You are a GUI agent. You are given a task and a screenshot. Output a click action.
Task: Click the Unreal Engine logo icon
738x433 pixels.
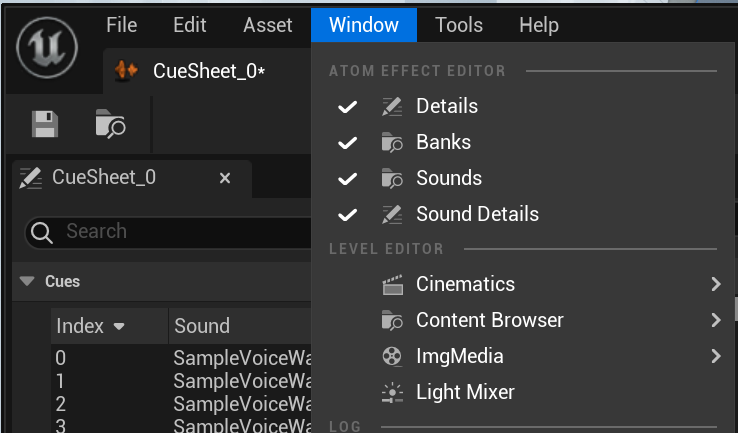47,47
